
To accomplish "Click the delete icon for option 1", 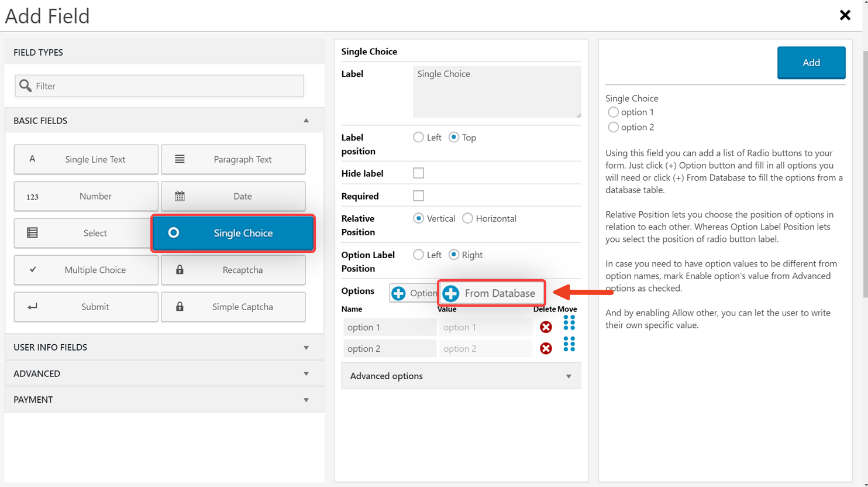I will pyautogui.click(x=546, y=327).
